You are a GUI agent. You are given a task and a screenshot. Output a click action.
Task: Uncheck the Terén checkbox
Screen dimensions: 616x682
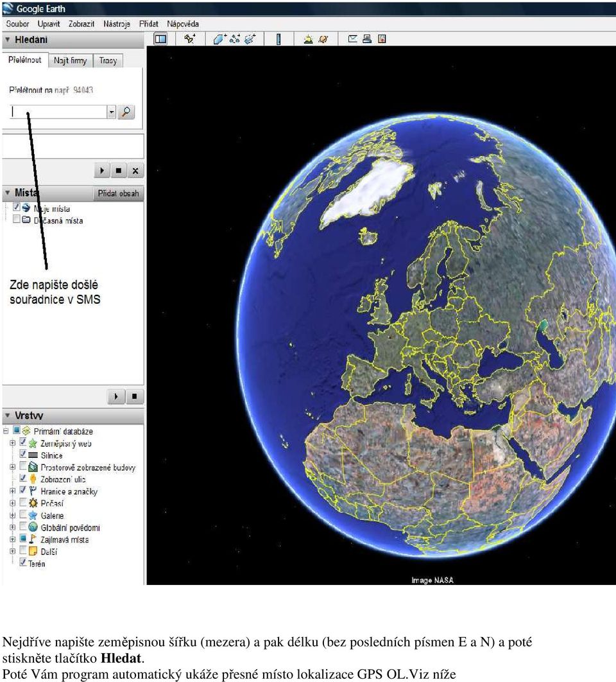click(23, 562)
